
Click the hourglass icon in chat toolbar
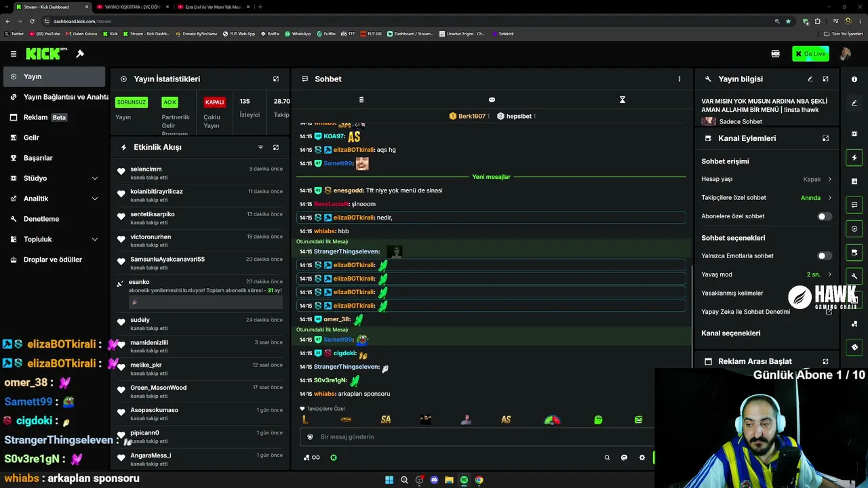tap(623, 100)
